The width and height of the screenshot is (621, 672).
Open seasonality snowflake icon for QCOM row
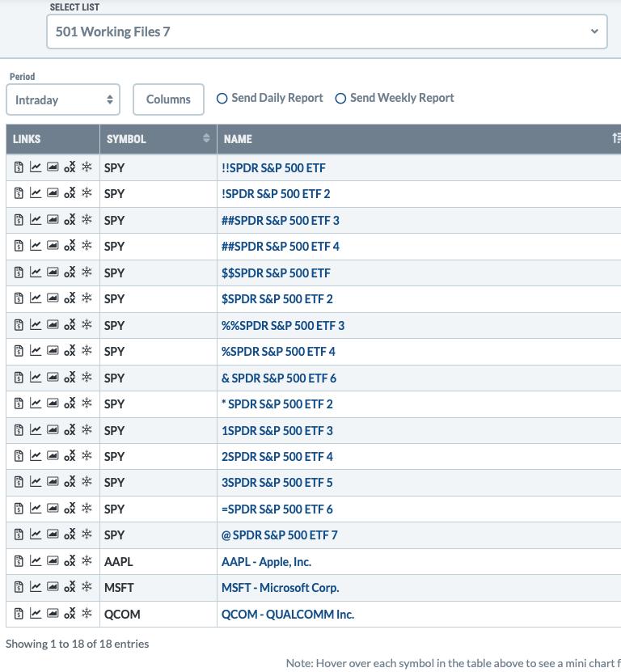[x=87, y=614]
